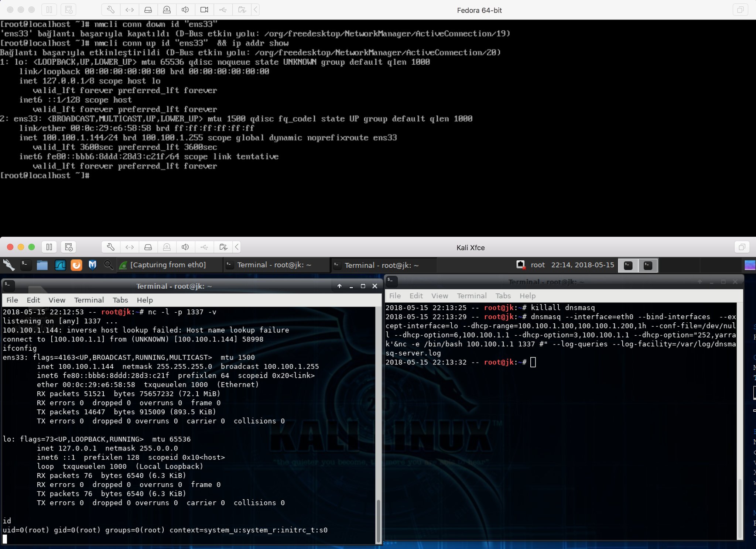Click Kali VM shared folders icon

[223, 247]
